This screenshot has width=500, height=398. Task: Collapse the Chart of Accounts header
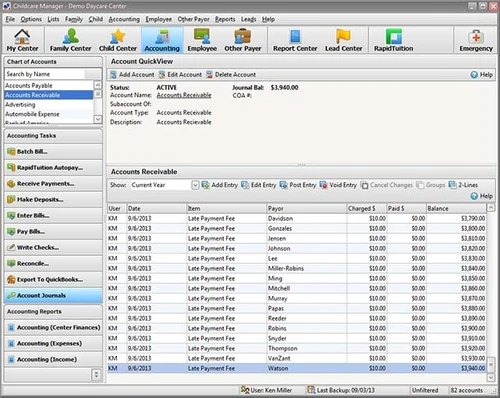(x=53, y=62)
